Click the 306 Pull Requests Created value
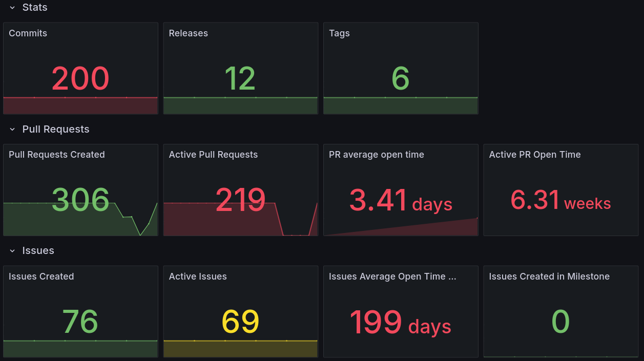This screenshot has height=361, width=644. pyautogui.click(x=80, y=200)
